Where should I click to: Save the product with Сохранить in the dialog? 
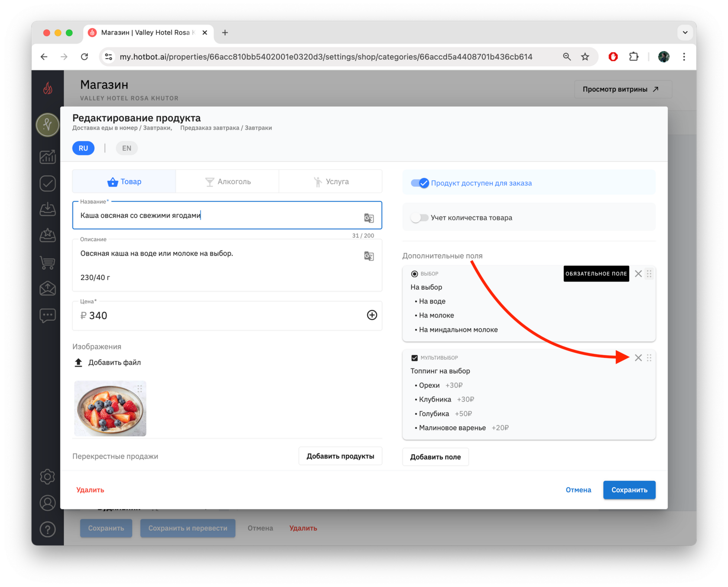[x=629, y=490]
